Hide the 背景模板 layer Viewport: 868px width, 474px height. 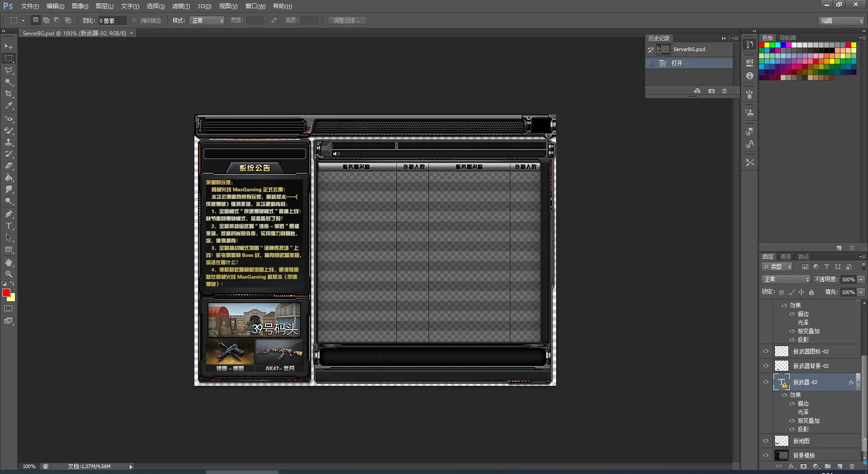point(766,455)
